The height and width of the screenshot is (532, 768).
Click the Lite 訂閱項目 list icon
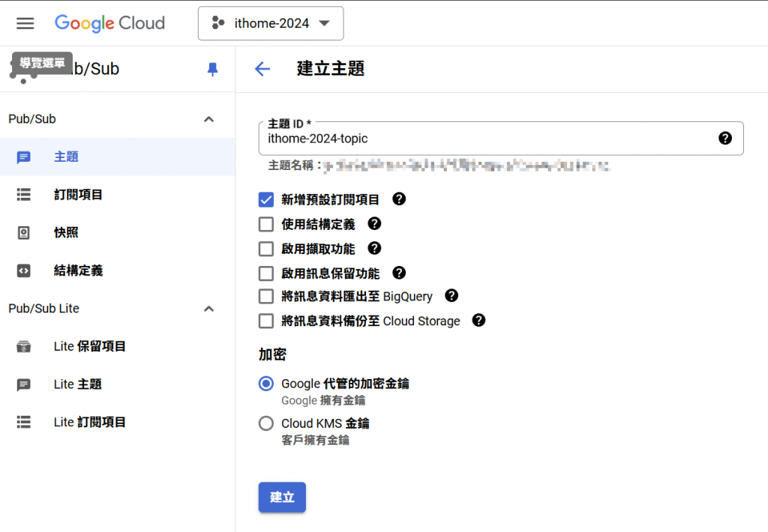pyautogui.click(x=23, y=422)
